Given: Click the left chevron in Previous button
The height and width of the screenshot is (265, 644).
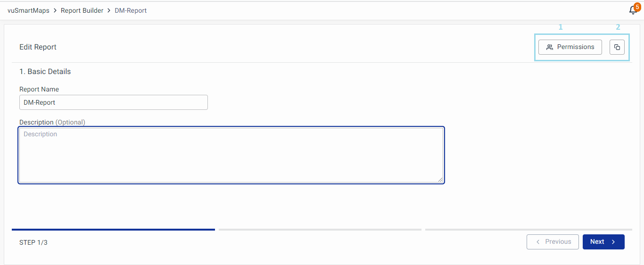Looking at the screenshot, I should click(538, 242).
